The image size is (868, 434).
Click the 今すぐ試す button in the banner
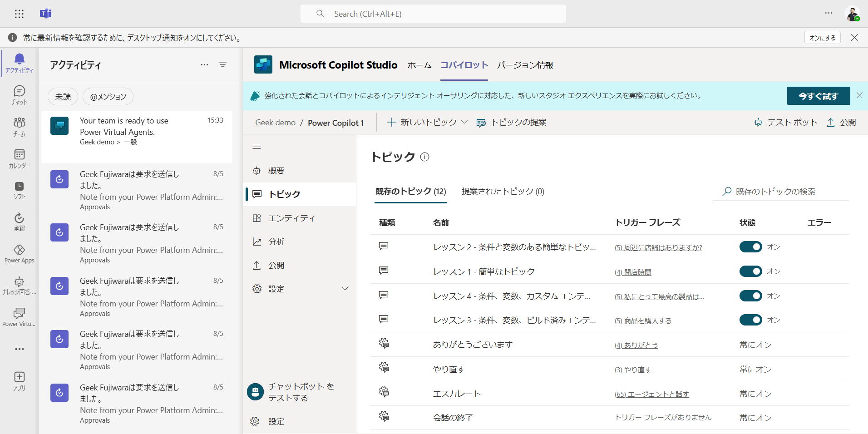click(x=818, y=96)
